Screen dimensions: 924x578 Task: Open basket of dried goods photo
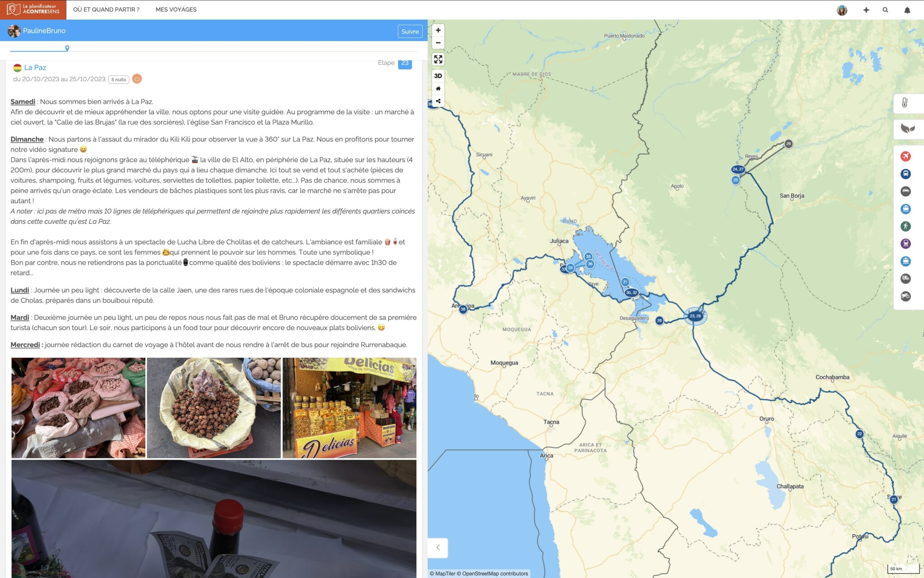coord(214,408)
